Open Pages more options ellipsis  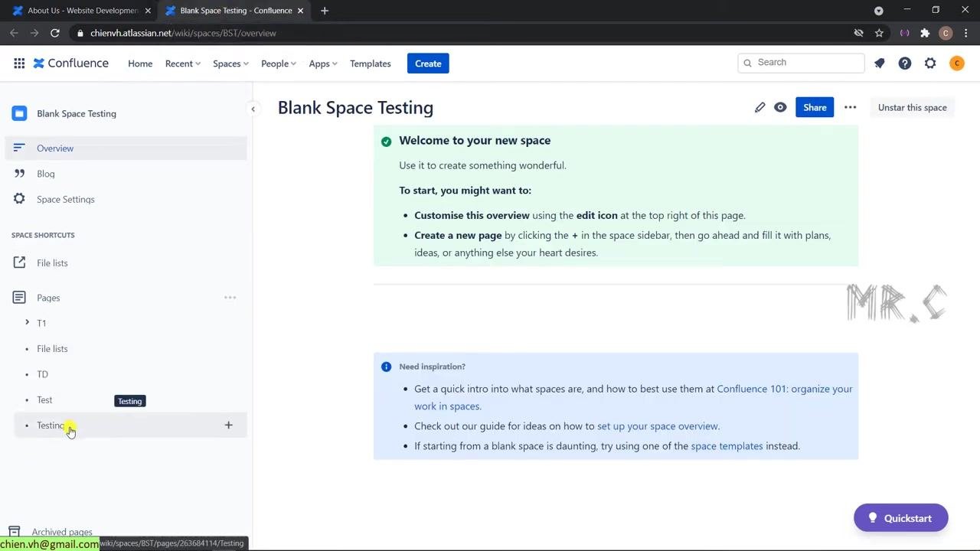pyautogui.click(x=230, y=298)
